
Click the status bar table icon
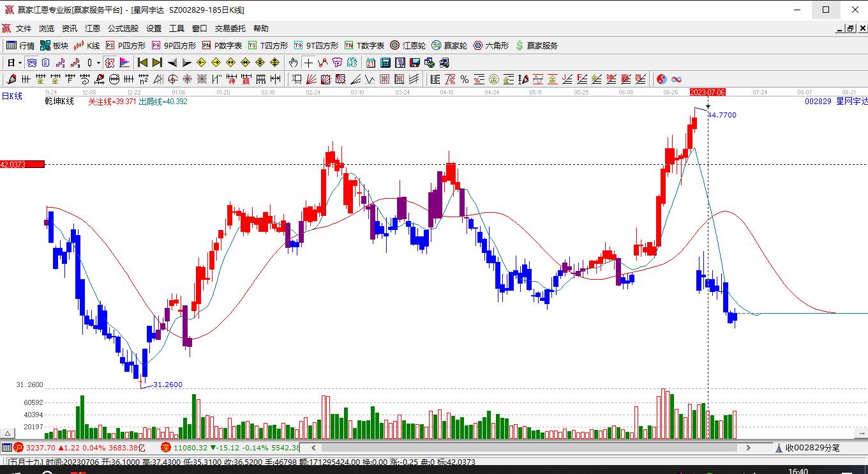pos(6,448)
